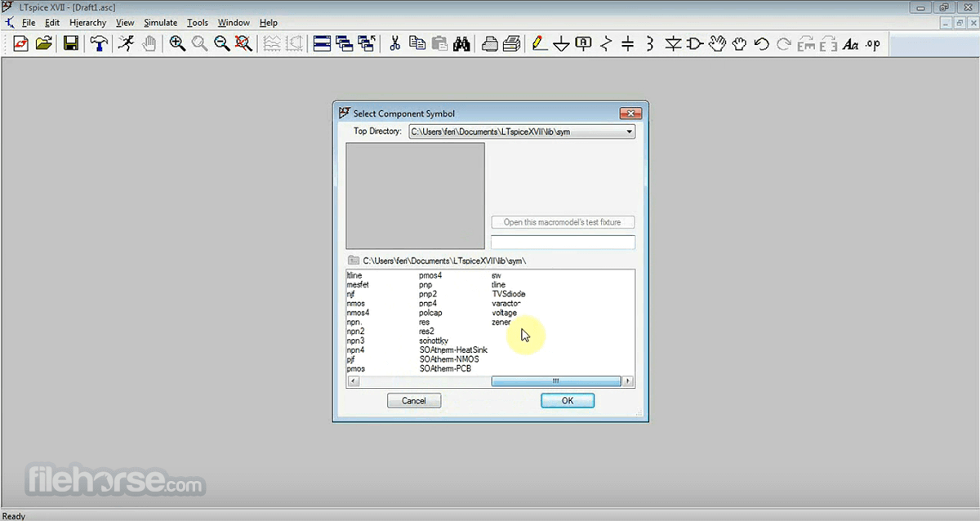Click the Zoom Full Extents icon with red cross

click(x=243, y=44)
